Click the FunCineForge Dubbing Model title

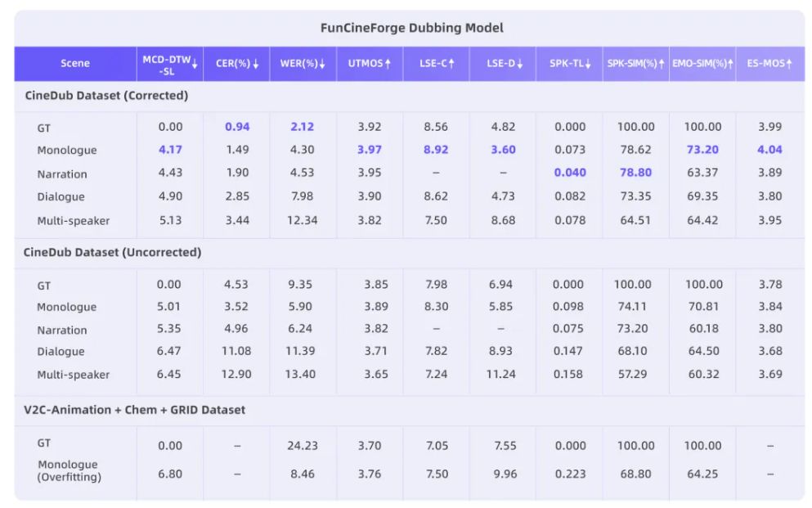411,28
